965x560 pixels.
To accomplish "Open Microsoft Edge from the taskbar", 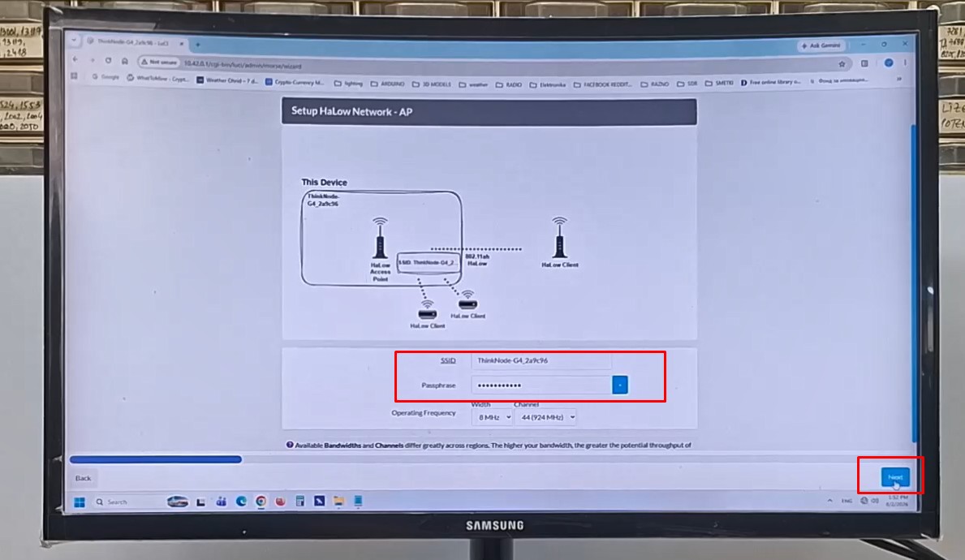I will tap(241, 502).
